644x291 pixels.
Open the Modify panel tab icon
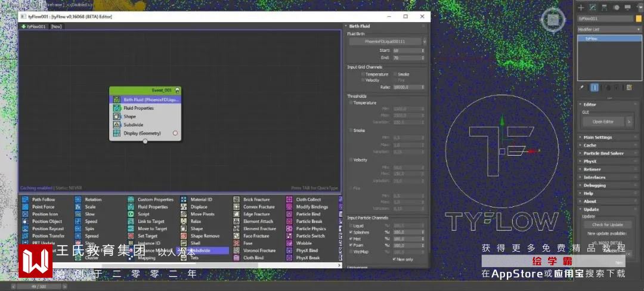593,7
